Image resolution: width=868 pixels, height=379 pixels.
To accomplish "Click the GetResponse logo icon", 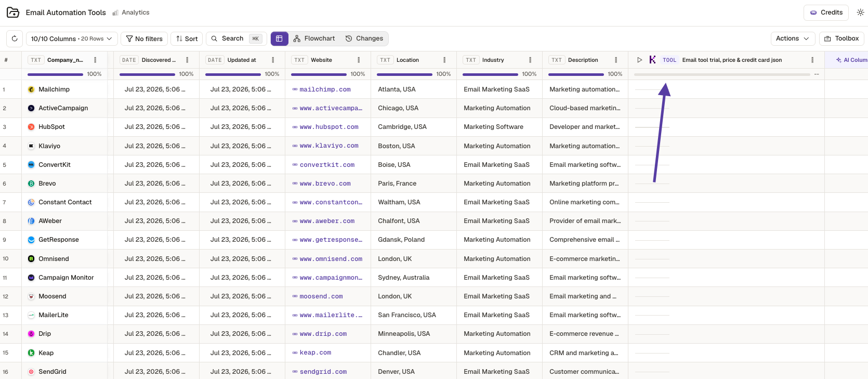I will click(31, 240).
